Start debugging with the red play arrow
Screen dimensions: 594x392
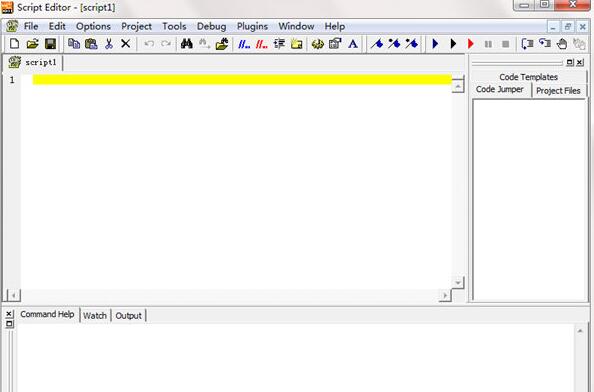[x=471, y=44]
